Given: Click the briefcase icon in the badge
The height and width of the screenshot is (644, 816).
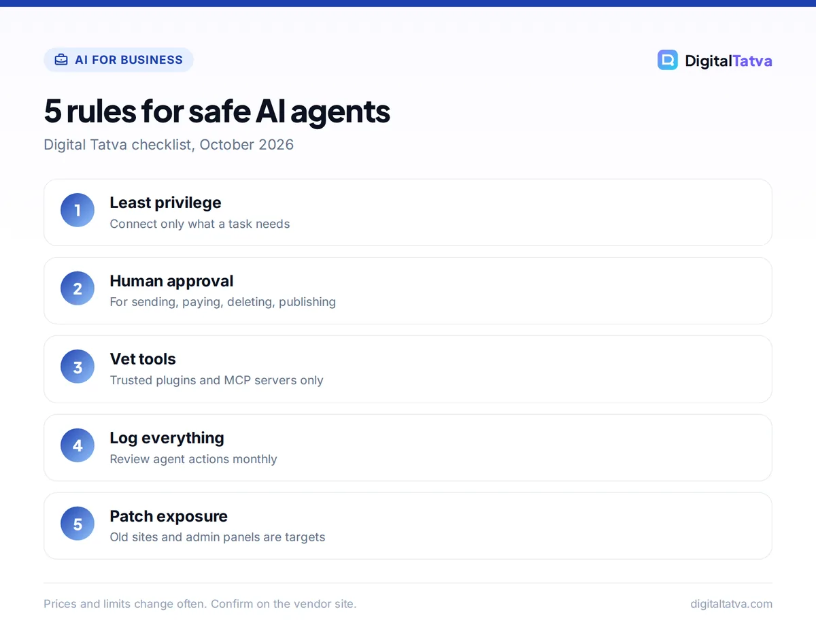Looking at the screenshot, I should pyautogui.click(x=61, y=60).
